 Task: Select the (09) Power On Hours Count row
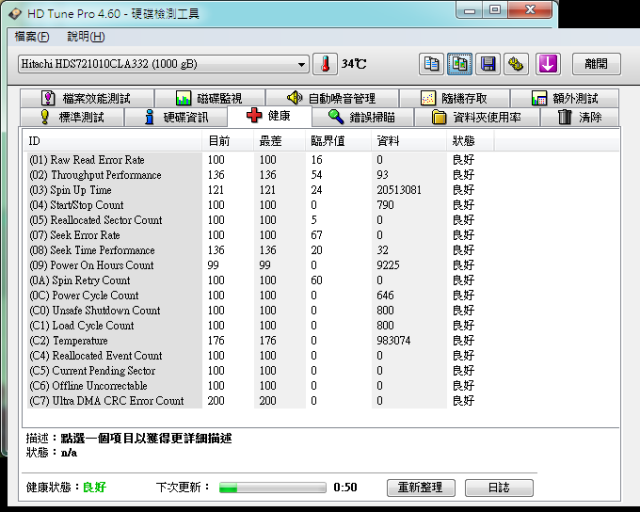[x=261, y=265]
